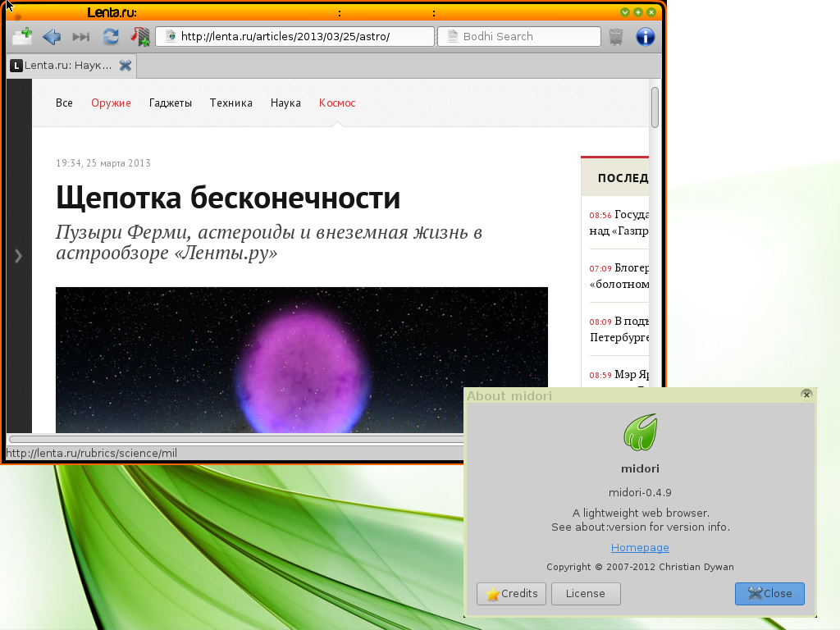The height and width of the screenshot is (630, 840).
Task: Click the Close button in About midori
Action: pyautogui.click(x=769, y=593)
